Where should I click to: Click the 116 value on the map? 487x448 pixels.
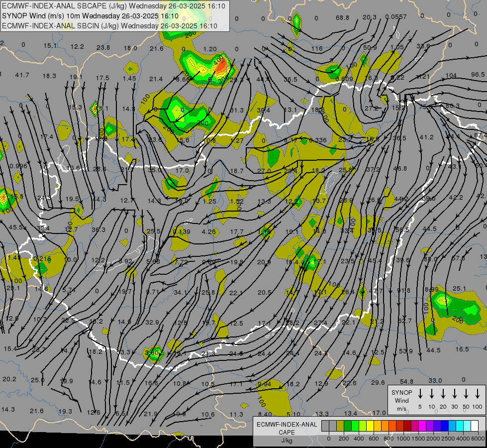click(317, 48)
